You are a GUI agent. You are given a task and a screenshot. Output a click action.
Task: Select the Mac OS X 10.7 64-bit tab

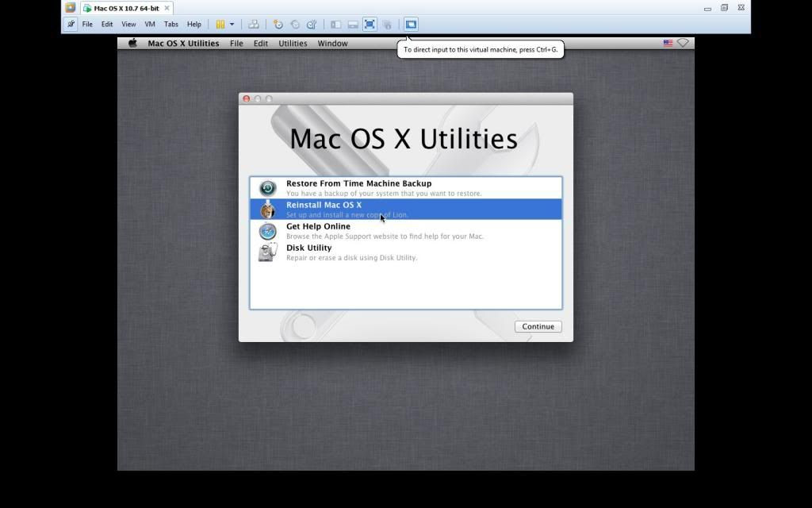(x=126, y=8)
